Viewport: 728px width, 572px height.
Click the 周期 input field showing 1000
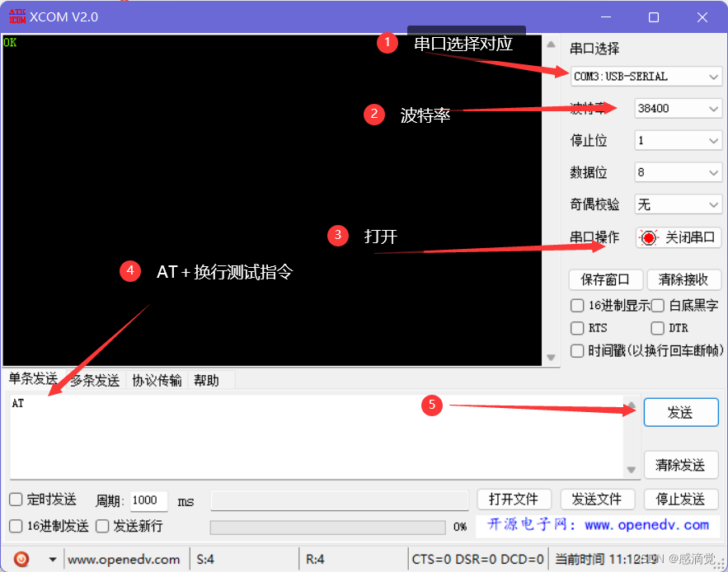click(x=148, y=500)
